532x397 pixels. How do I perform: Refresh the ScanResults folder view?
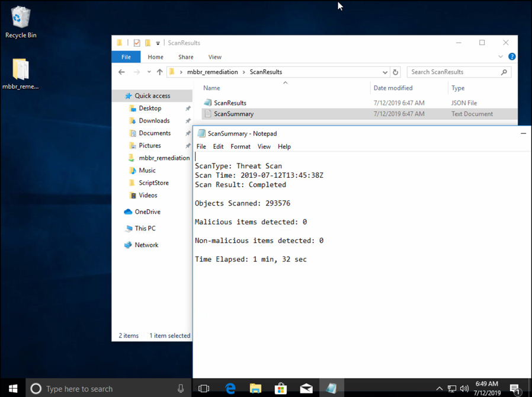click(x=395, y=72)
